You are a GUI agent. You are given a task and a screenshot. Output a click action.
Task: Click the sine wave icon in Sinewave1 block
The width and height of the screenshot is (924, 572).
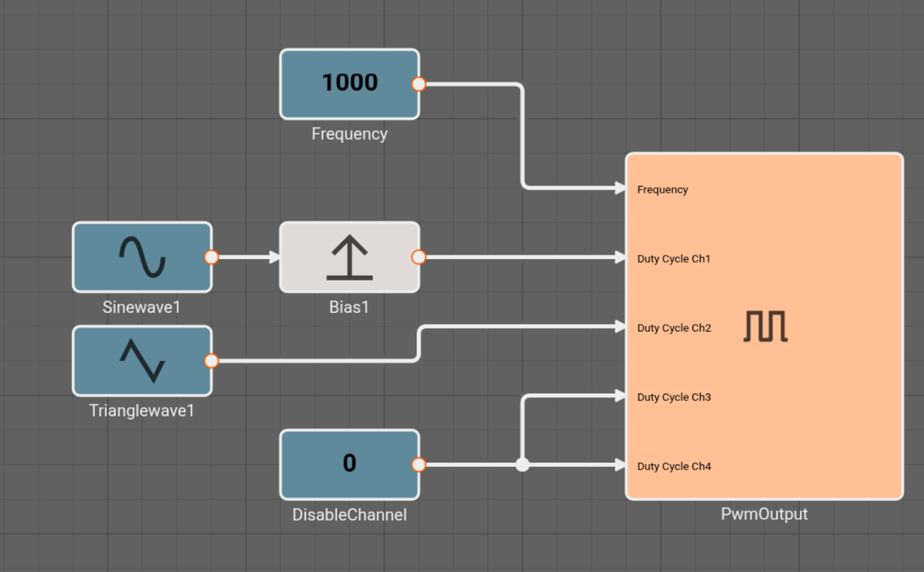coord(142,257)
